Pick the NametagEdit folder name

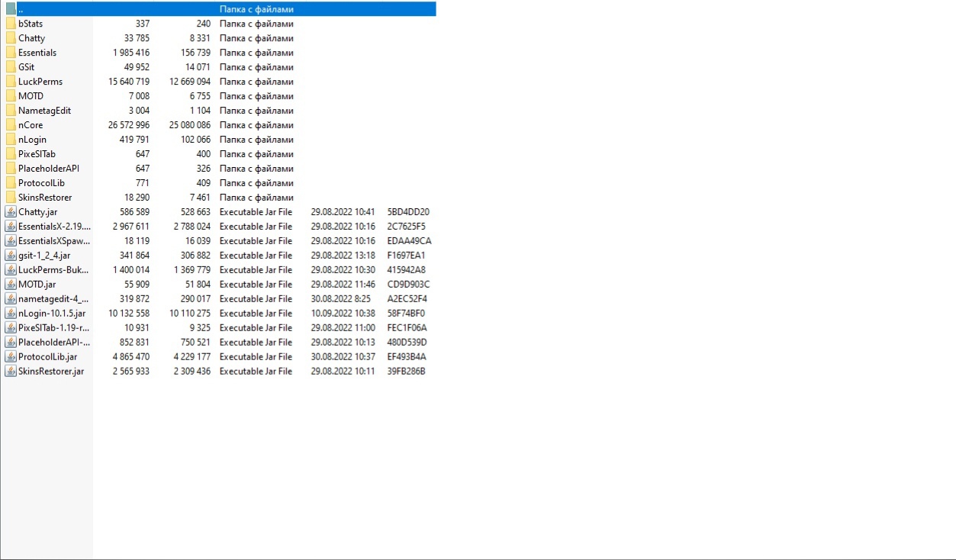[x=44, y=111]
